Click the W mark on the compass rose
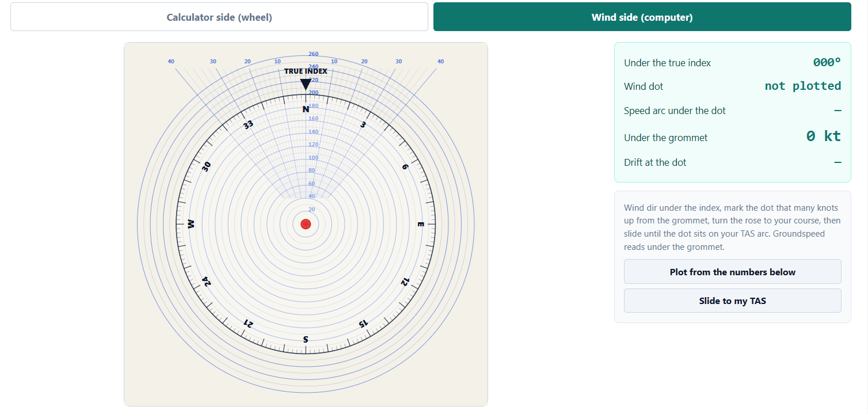The width and height of the screenshot is (868, 414). (192, 224)
